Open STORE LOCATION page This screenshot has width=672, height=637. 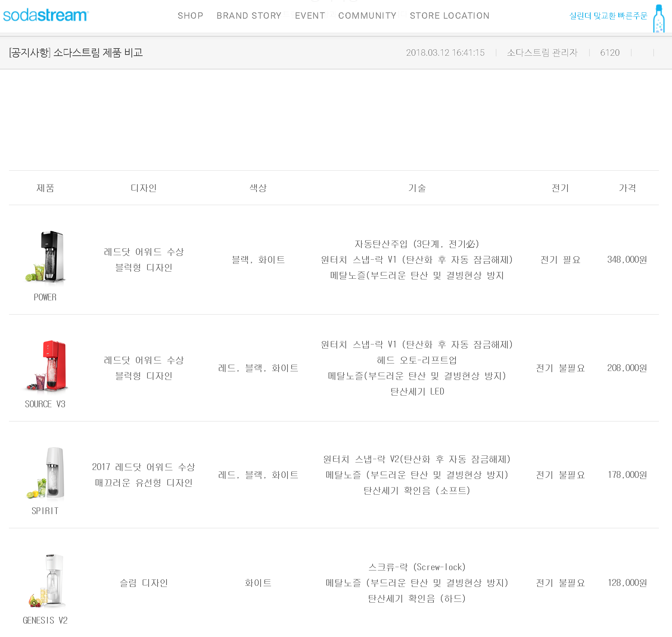449,16
